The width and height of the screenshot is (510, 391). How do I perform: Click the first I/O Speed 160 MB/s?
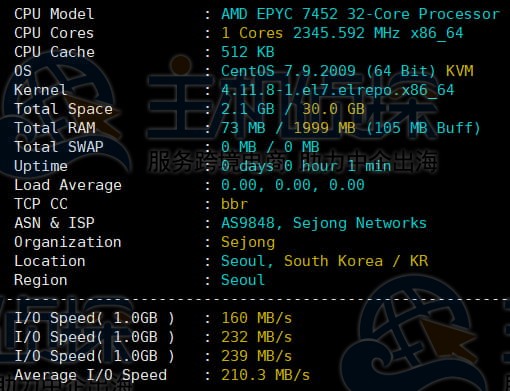click(257, 318)
